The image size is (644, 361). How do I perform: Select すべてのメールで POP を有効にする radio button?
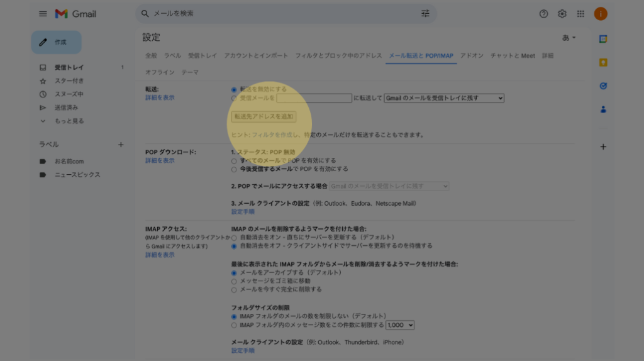(x=235, y=161)
